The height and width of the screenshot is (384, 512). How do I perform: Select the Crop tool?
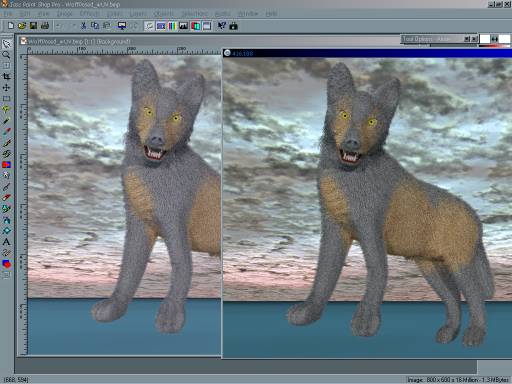6,76
